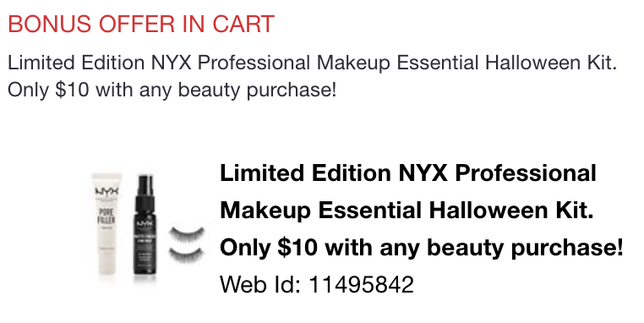Open bold title line Limited Edition NYX Professional
Viewport: 644px width, 323px height.
(408, 172)
